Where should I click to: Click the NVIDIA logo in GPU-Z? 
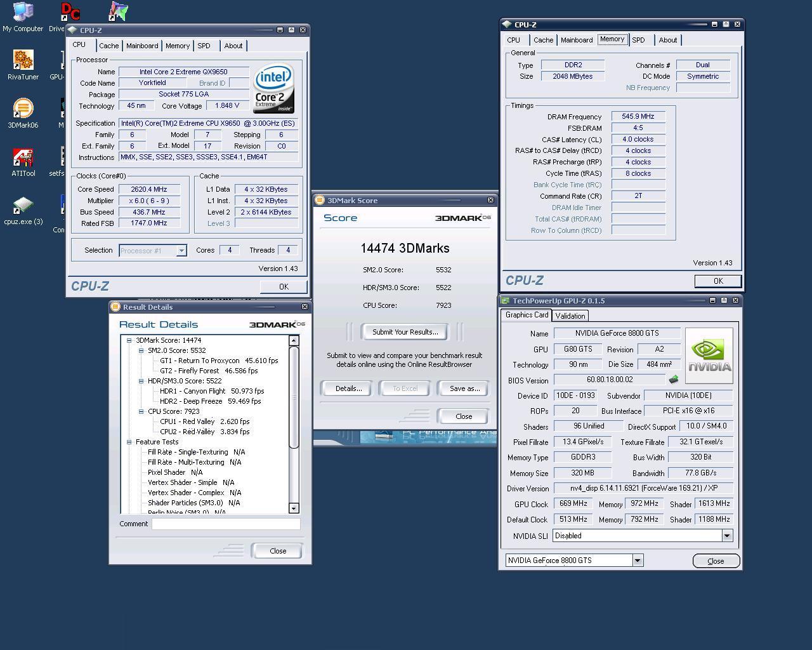tap(709, 355)
